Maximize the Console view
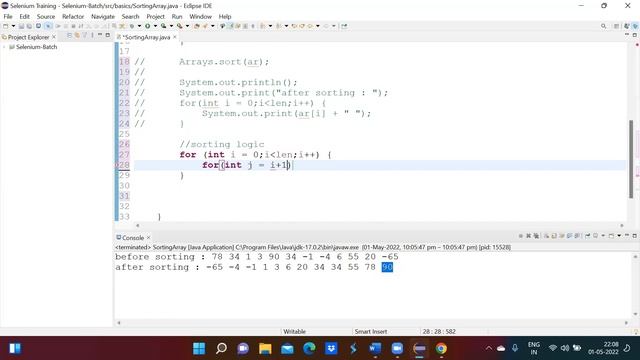The image size is (640, 360). click(x=634, y=236)
